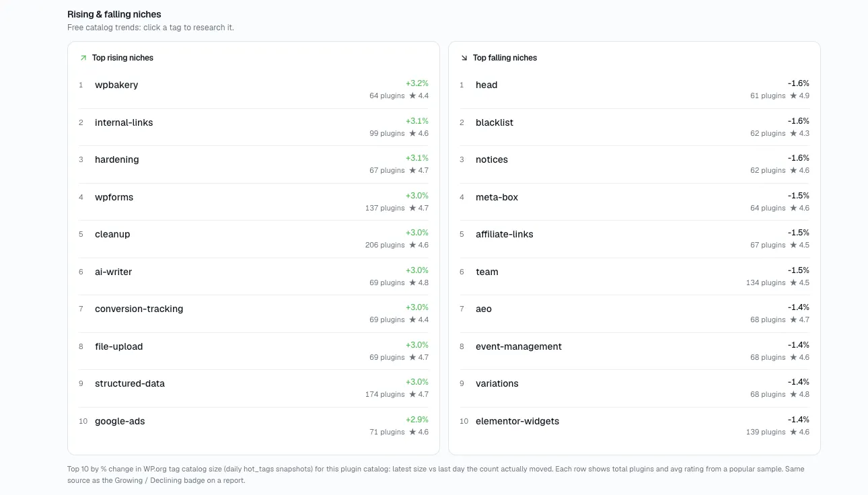Click the "206 plugins" count
Image resolution: width=868 pixels, height=495 pixels.
point(385,245)
